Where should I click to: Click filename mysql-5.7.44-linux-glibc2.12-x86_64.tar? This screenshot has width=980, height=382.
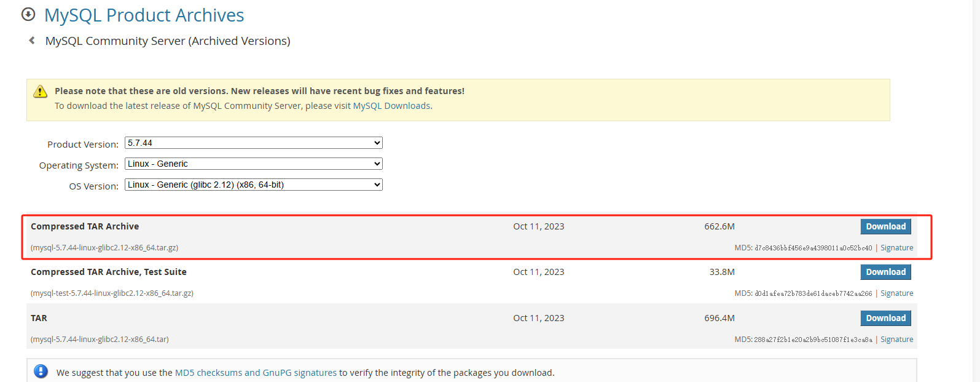100,340
